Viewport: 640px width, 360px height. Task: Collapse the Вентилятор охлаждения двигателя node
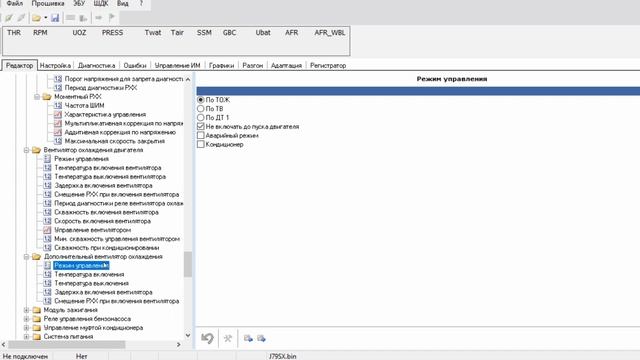pyautogui.click(x=26, y=150)
